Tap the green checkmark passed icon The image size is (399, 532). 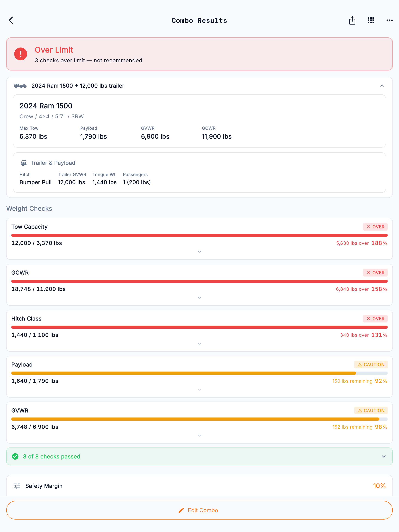15,456
